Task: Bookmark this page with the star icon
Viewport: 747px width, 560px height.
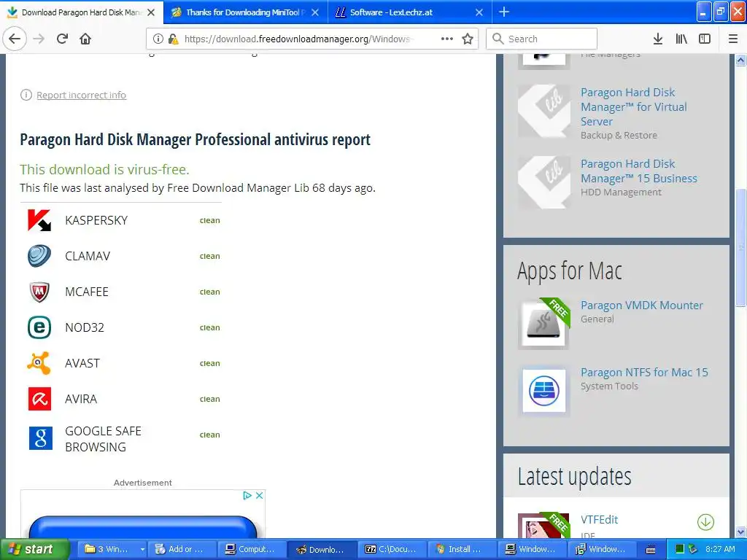Action: 468,39
